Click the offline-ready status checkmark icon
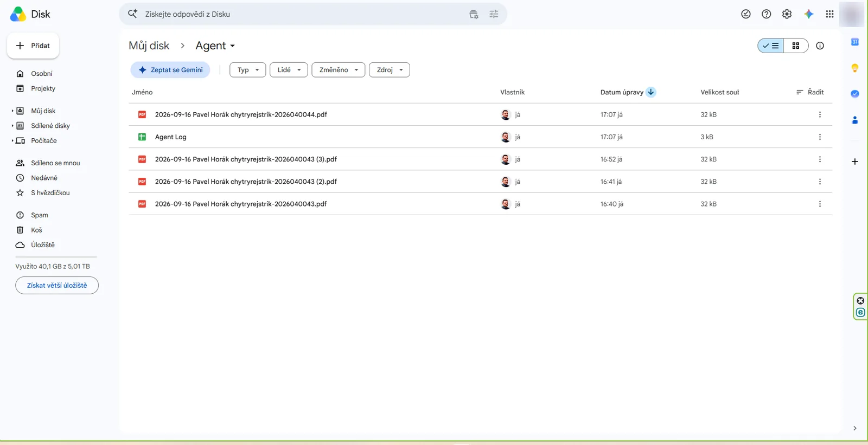 point(746,14)
